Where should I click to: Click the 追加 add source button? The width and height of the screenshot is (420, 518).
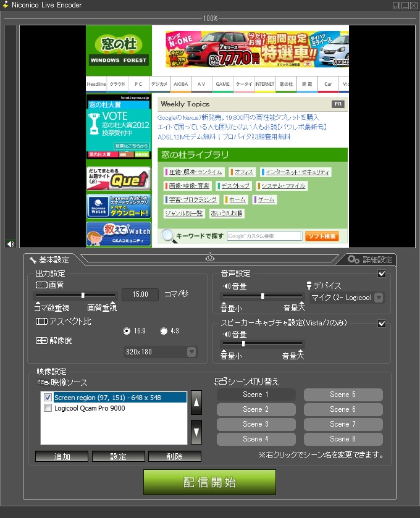pyautogui.click(x=62, y=456)
